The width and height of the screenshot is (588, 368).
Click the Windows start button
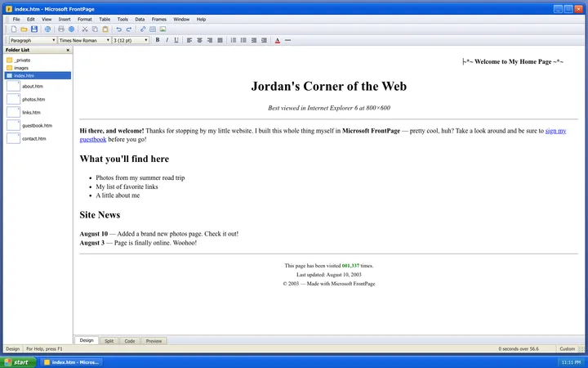[x=18, y=362]
